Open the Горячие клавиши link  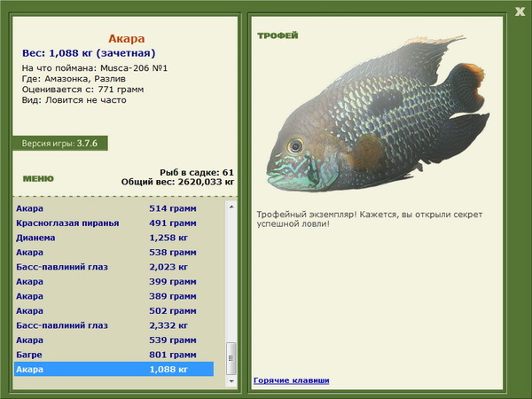291,380
